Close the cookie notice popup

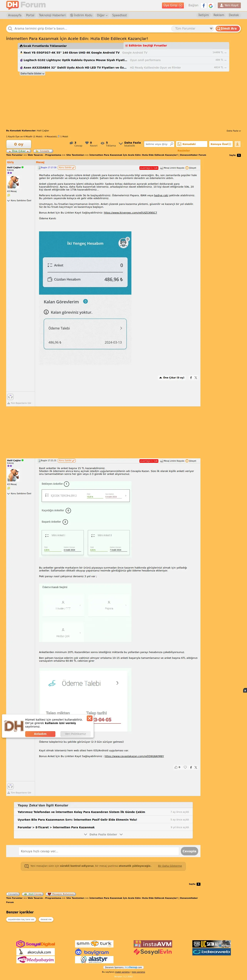90,718
